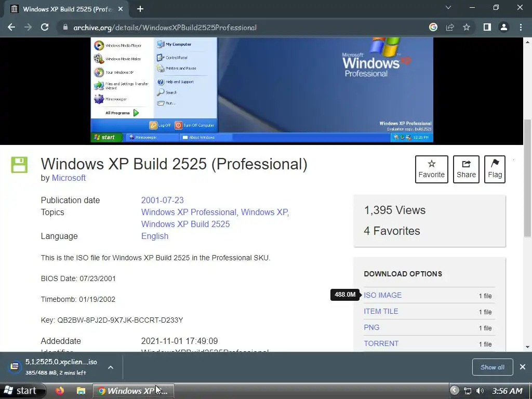Download the ISO IMAGE file
532x399 pixels.
383,295
